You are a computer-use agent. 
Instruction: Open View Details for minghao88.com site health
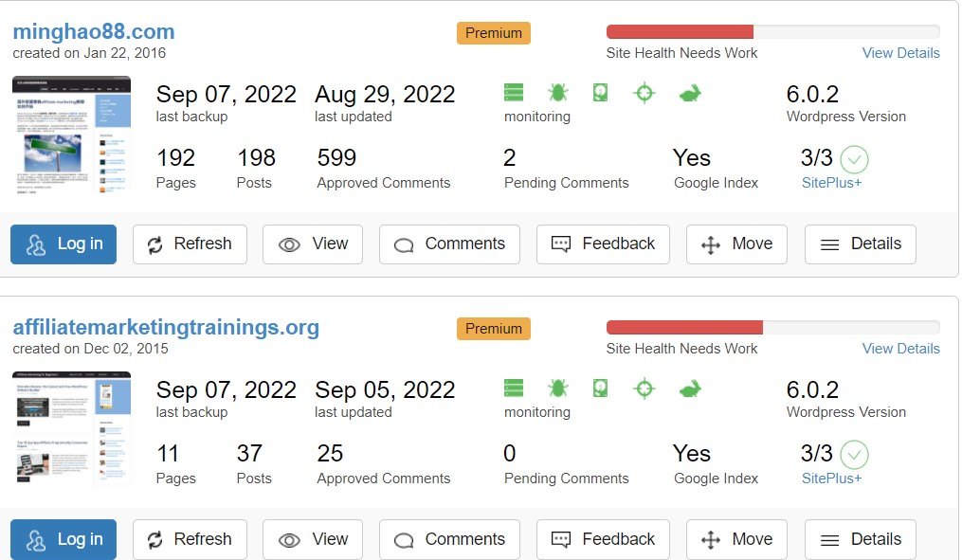(900, 53)
